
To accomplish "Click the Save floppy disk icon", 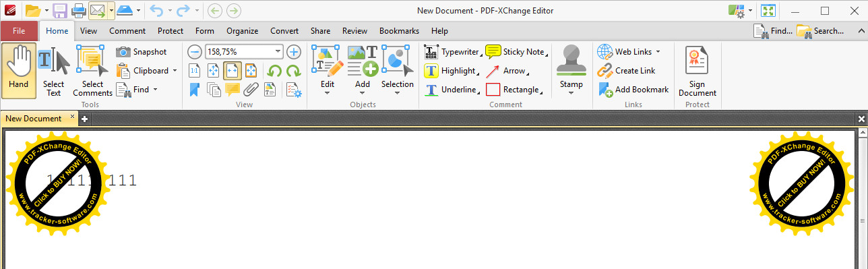I will point(60,10).
